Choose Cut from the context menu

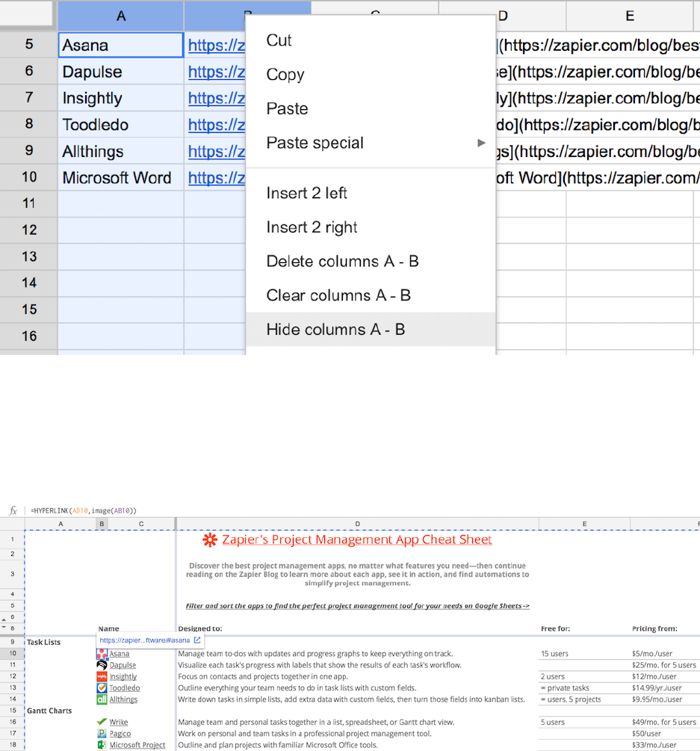pos(371,40)
